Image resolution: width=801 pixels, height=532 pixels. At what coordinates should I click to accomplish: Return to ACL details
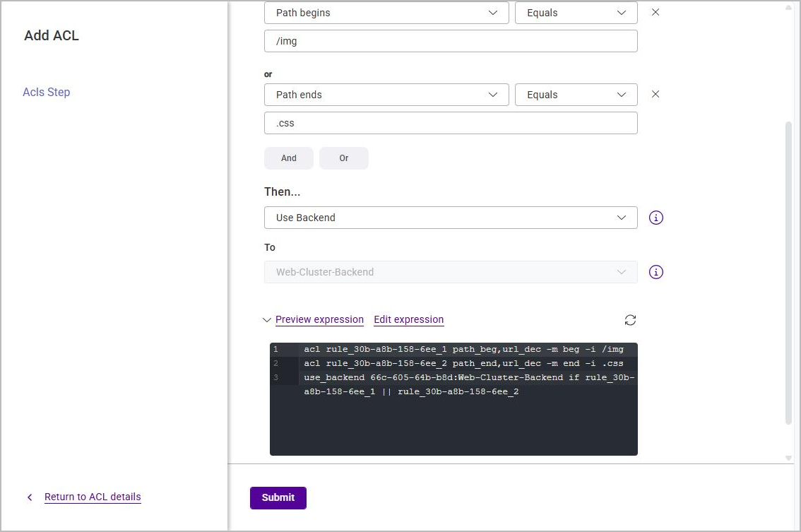click(x=93, y=497)
